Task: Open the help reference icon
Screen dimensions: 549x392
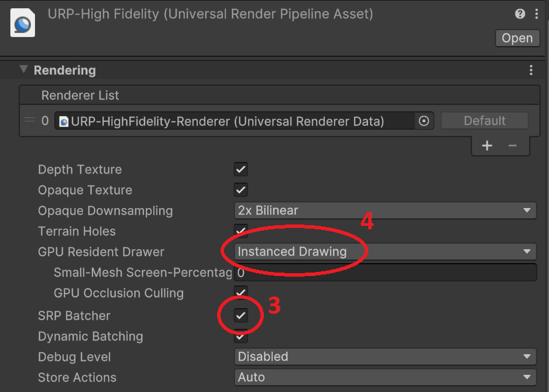Action: 520,14
